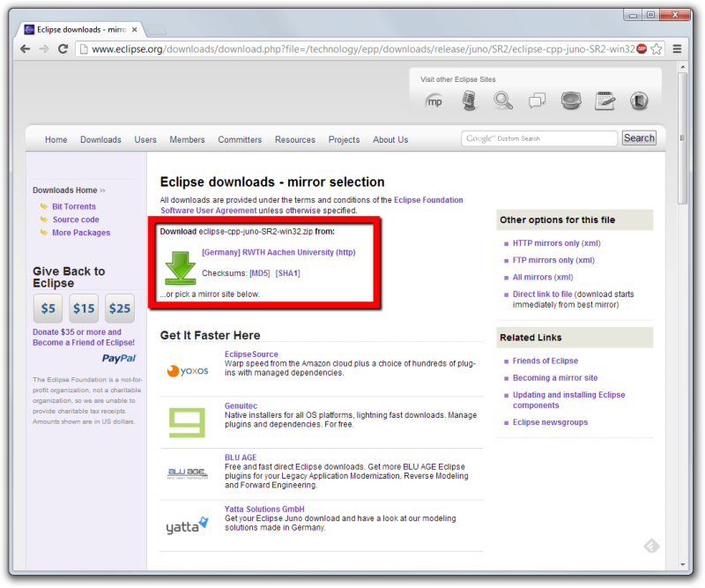Open the Committers navigation item
The width and height of the screenshot is (705, 588).
click(x=240, y=140)
